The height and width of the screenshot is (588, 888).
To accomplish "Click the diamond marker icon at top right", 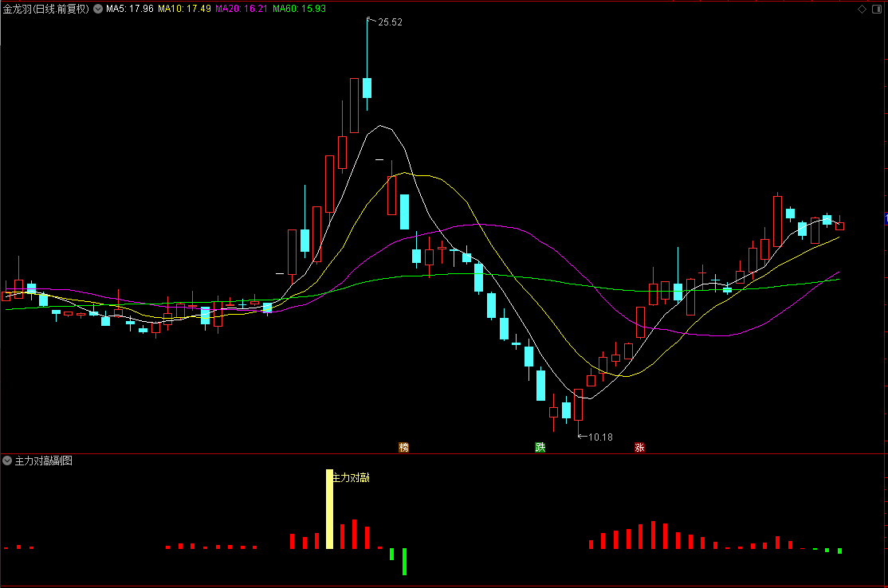I will coord(862,9).
